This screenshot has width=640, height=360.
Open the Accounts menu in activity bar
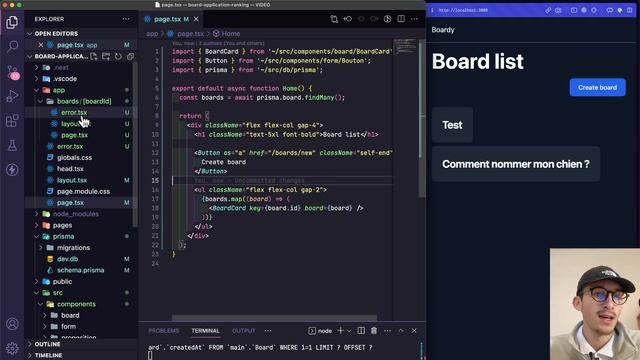click(12, 324)
